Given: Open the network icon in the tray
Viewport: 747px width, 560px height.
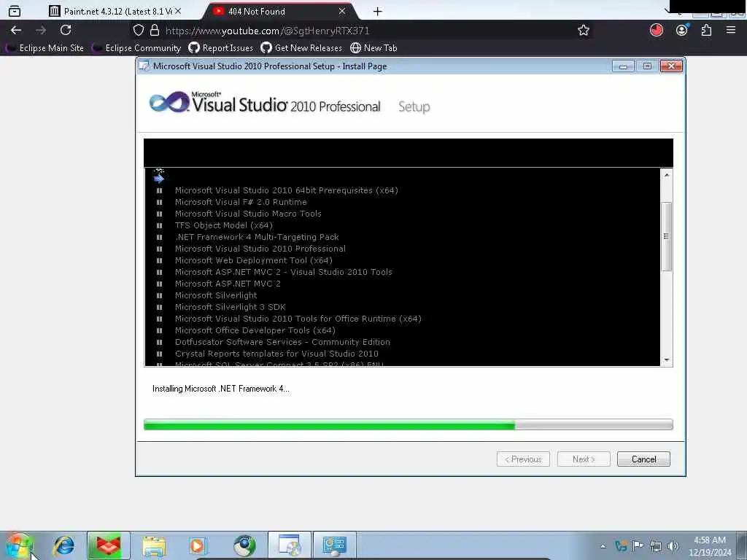Looking at the screenshot, I should point(656,546).
